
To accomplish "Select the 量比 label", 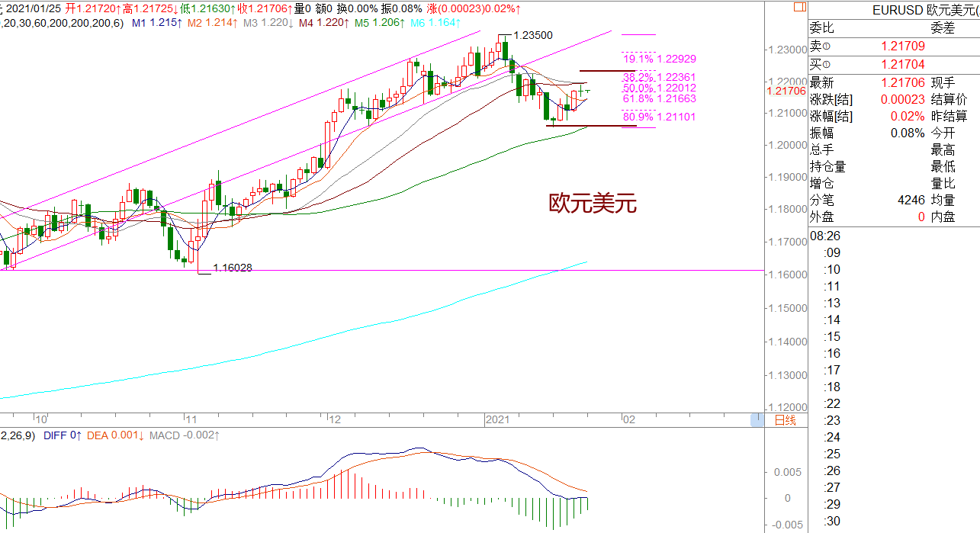I will pyautogui.click(x=943, y=183).
